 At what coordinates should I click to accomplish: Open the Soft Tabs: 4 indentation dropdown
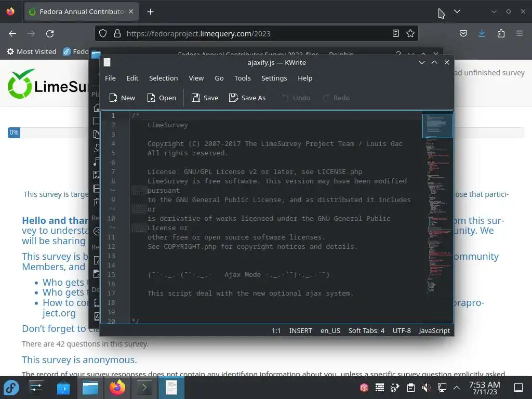tap(366, 330)
